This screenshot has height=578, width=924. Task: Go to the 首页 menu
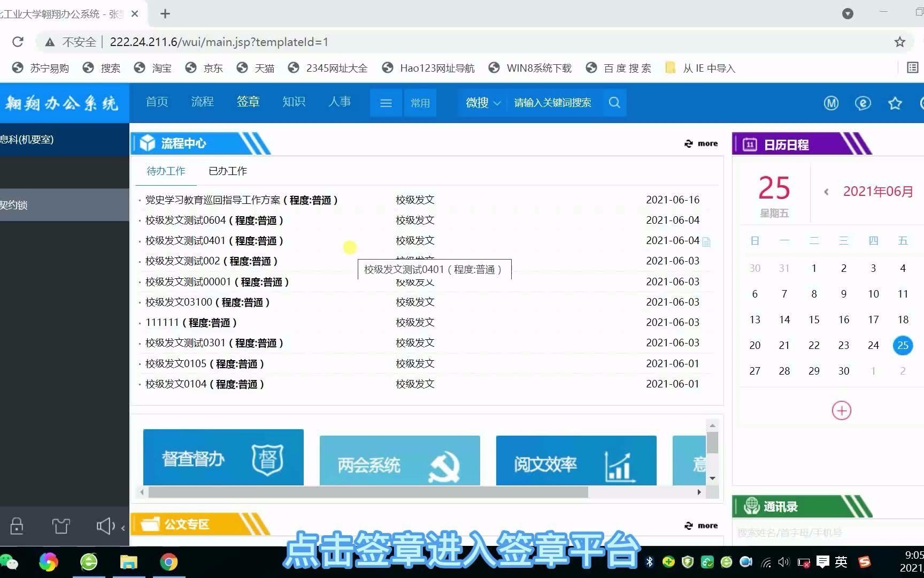(157, 102)
